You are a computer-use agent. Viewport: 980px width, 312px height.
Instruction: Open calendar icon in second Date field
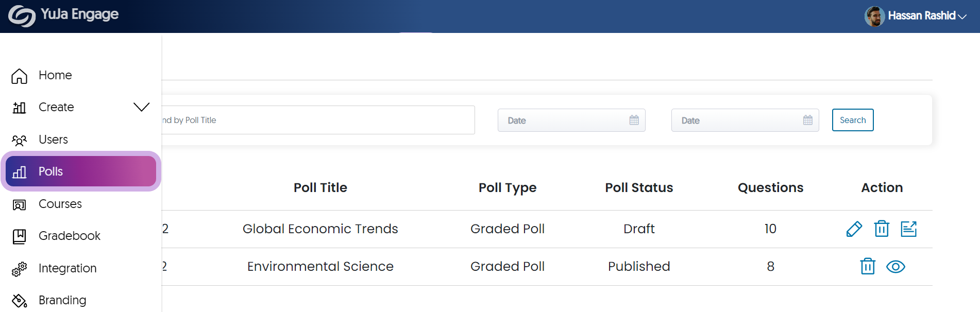[x=807, y=120]
